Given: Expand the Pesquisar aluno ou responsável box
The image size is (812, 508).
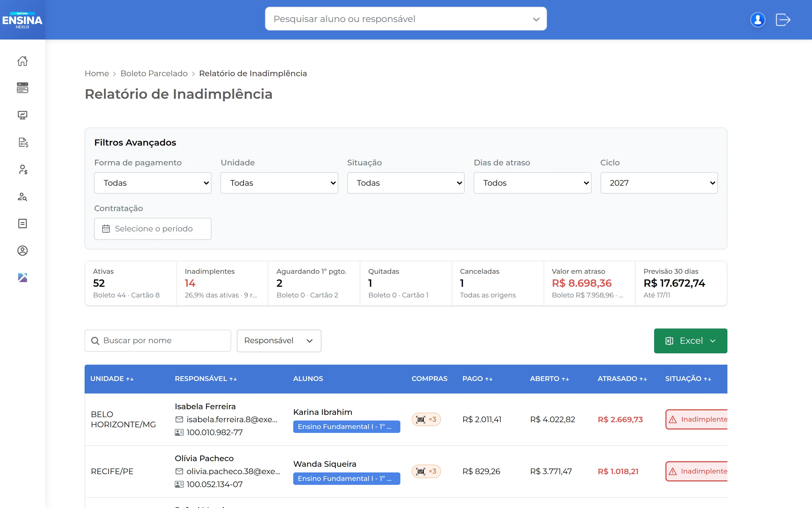Looking at the screenshot, I should (x=406, y=19).
